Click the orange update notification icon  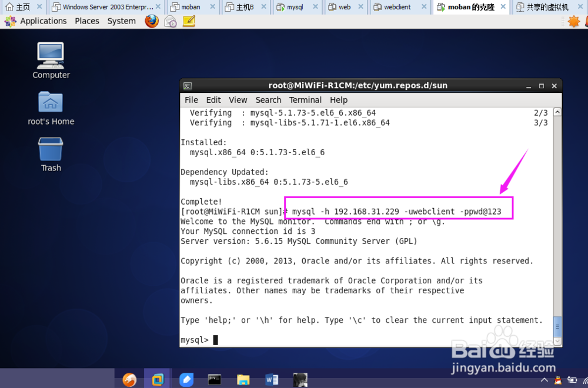[x=574, y=21]
